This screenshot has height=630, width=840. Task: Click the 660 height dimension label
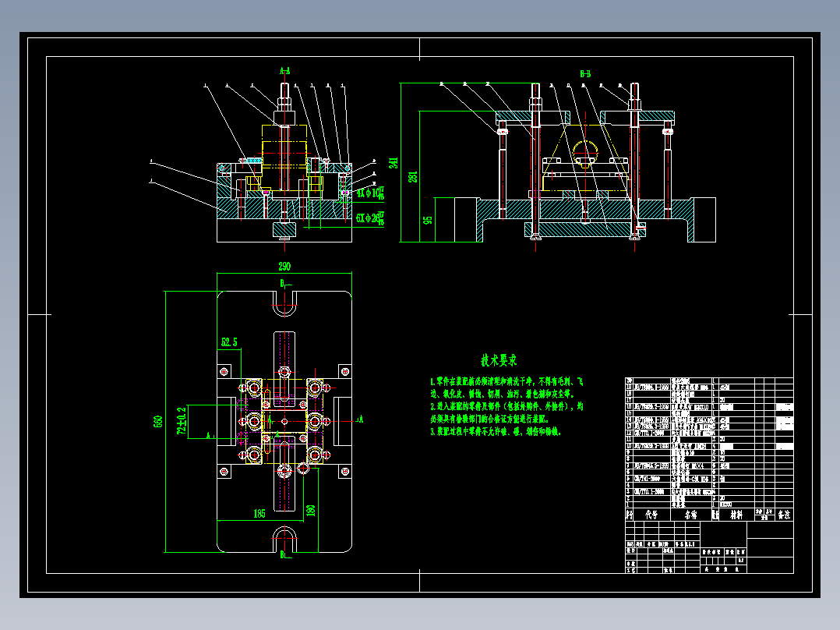tap(159, 422)
